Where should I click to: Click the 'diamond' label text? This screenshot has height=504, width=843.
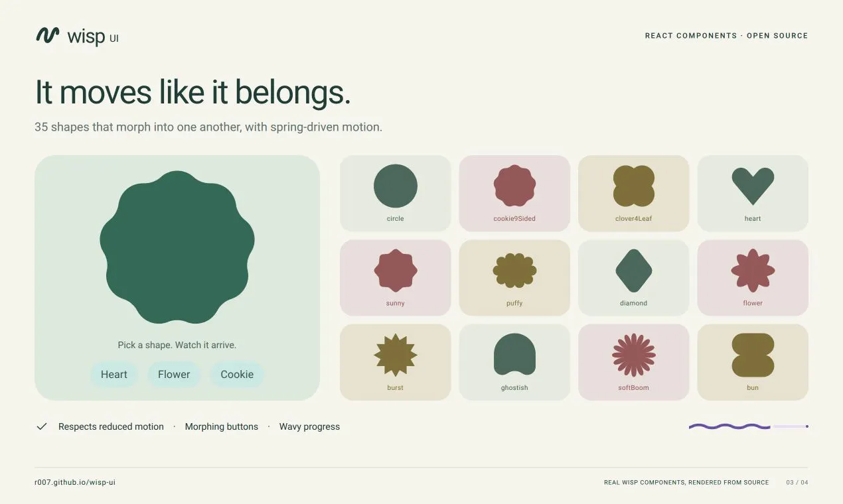tap(634, 303)
